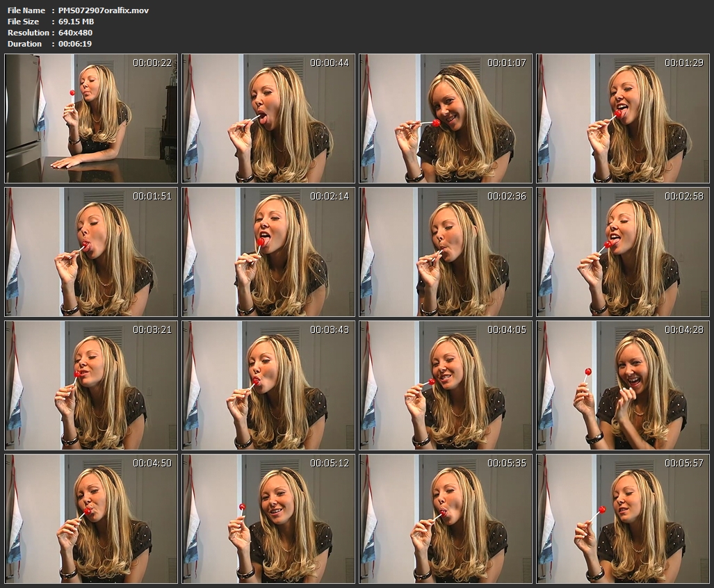Click the 640x480 resolution value

tap(75, 33)
